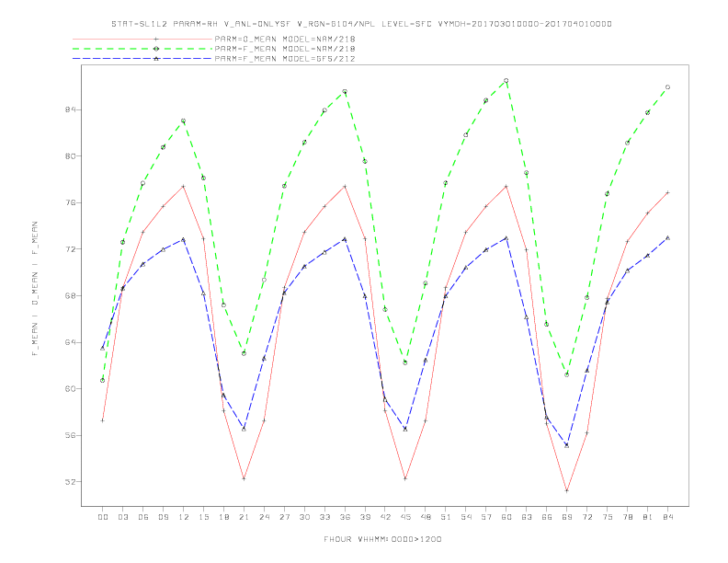
Task: Click y-axis tick label 68
Action: [70, 296]
